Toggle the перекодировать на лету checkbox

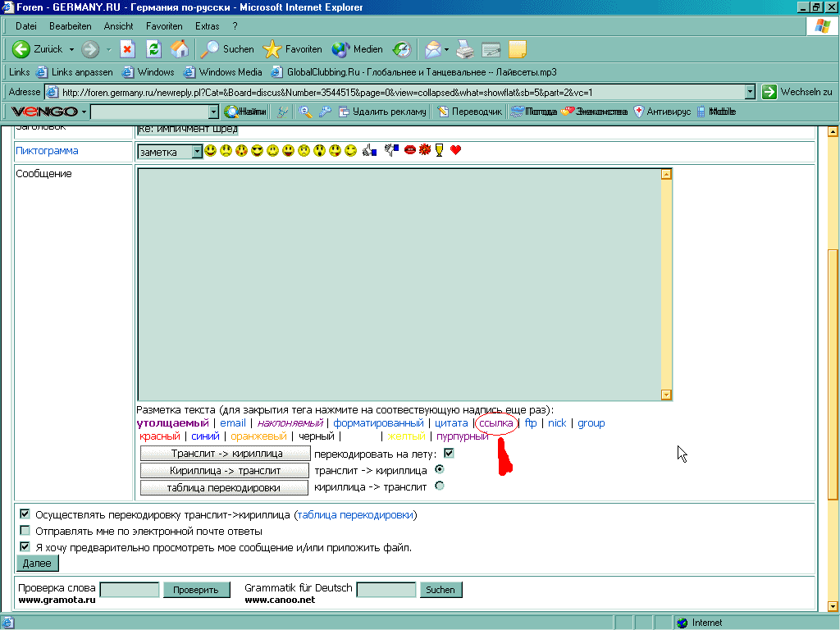(x=449, y=453)
